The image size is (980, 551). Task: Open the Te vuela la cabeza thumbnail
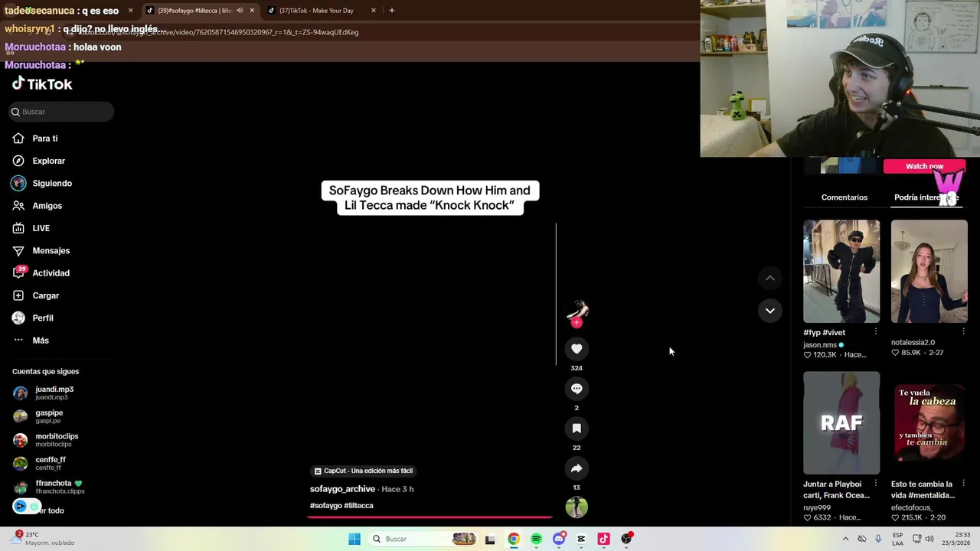(929, 423)
